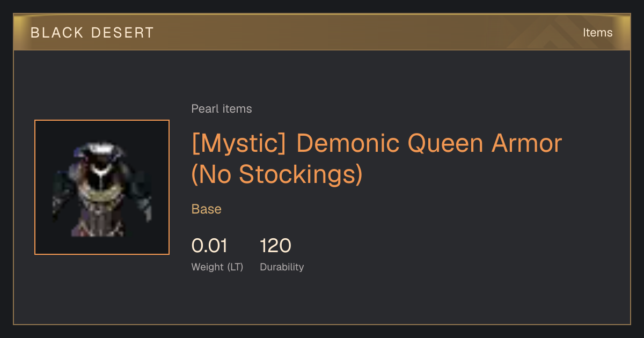Select the Base enhancement level label

tap(207, 209)
